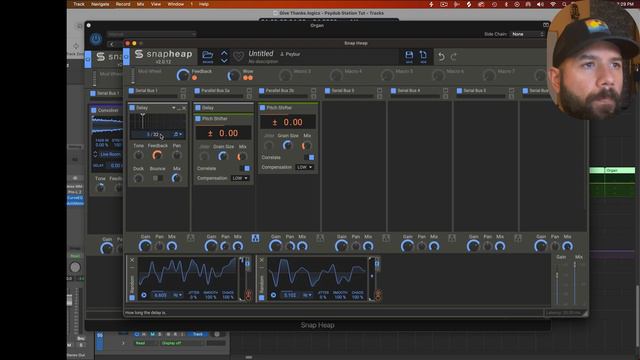Toggle the first Random modulator enable square
Viewport: 640px width, 360px height.
[132, 298]
